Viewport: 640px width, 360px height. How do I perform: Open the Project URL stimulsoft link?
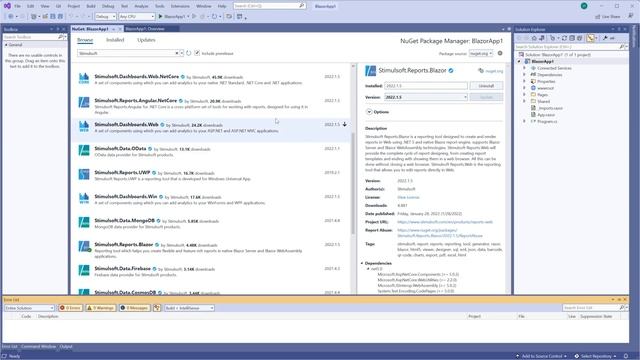pos(445,222)
